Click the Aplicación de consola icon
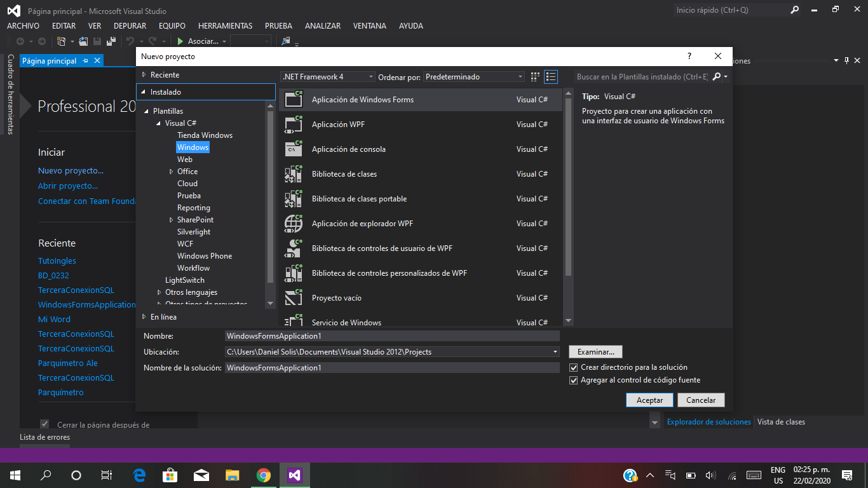 pos(294,149)
